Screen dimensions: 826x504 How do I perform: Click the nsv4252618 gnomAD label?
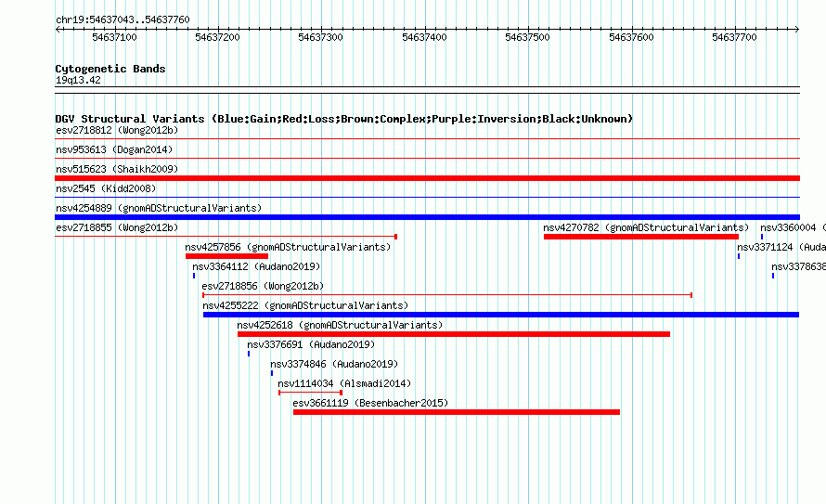pos(340,325)
